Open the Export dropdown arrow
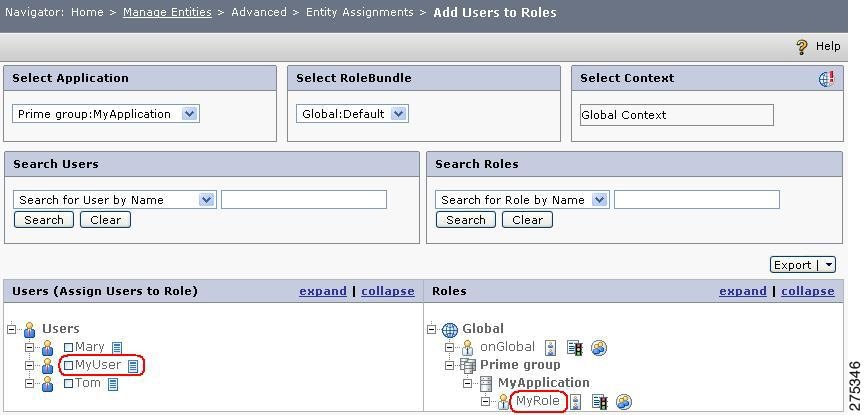Viewport: 865px width, 415px height. (829, 265)
